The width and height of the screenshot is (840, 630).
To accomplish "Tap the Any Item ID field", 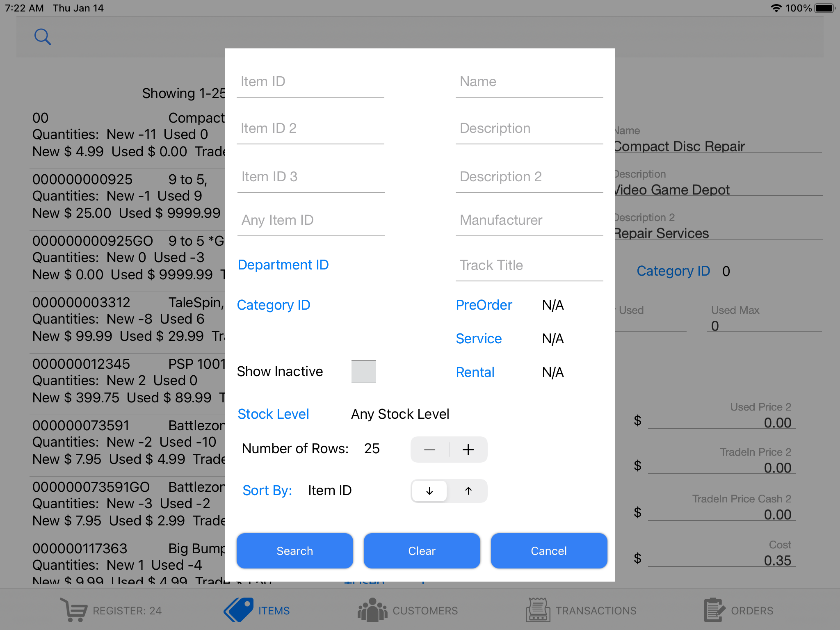I will coord(310,220).
